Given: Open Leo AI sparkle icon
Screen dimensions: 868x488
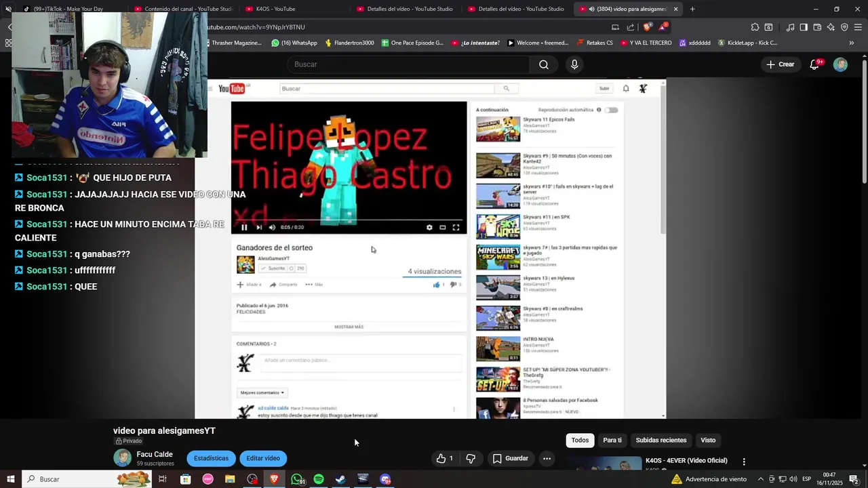Looking at the screenshot, I should [831, 27].
